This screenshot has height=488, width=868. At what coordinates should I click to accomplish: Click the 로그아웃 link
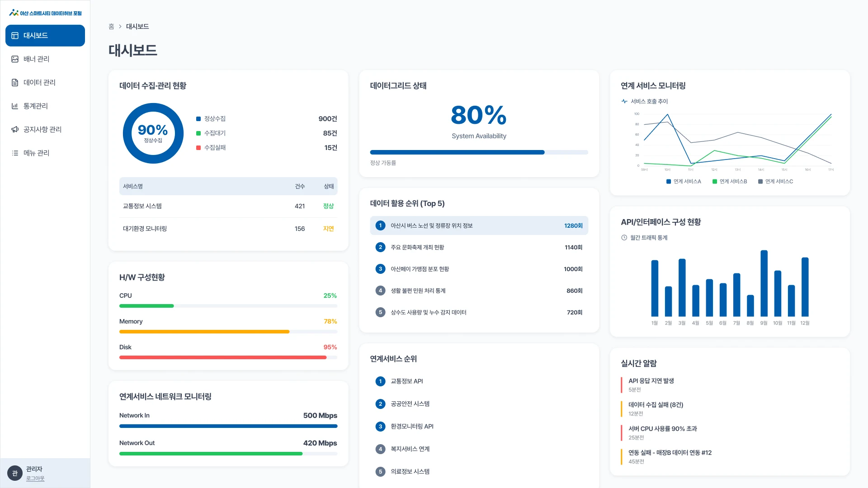pyautogui.click(x=35, y=479)
